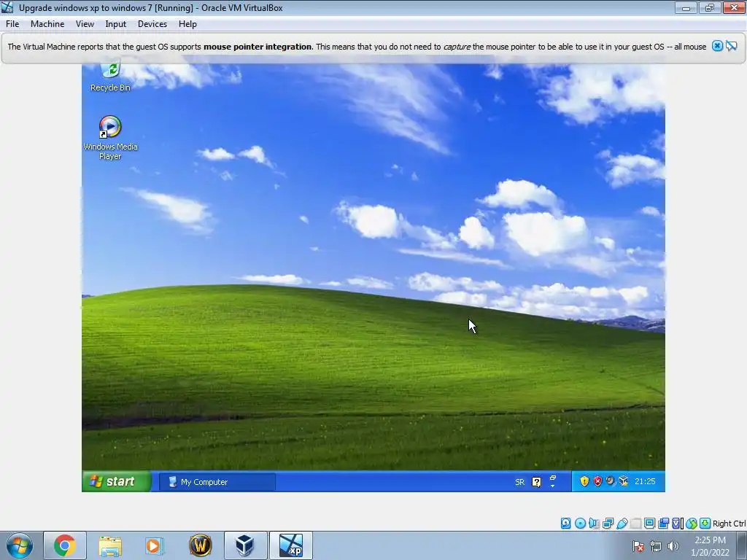Open the language bar help icon
747x560 pixels.
pyautogui.click(x=536, y=482)
